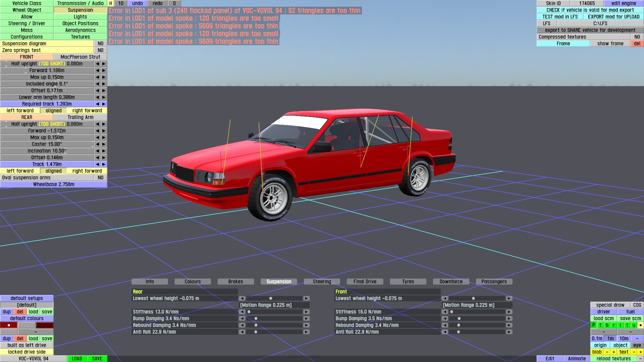644x362 pixels.
Task: Toggle Zero springs test NO setting
Action: pos(100,50)
